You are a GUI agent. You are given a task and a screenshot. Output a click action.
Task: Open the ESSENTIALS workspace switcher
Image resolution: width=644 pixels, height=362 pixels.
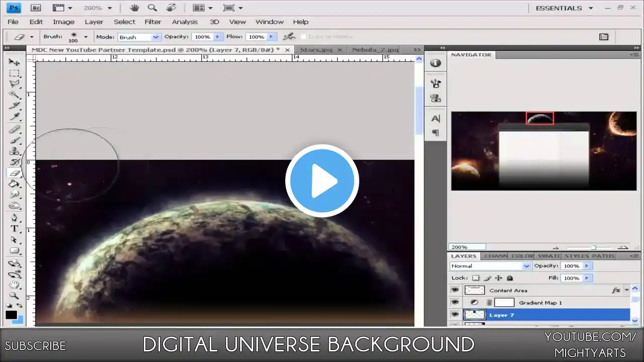tap(565, 8)
